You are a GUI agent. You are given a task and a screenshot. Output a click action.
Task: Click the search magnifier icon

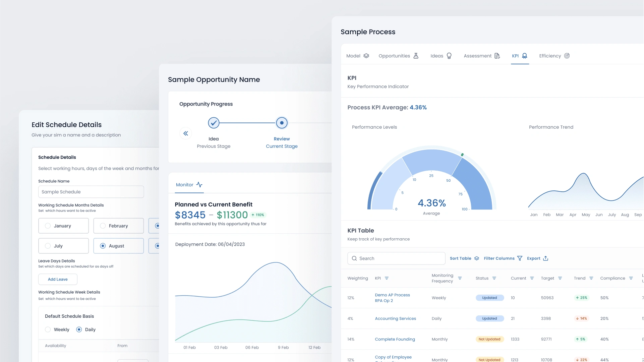pos(354,258)
